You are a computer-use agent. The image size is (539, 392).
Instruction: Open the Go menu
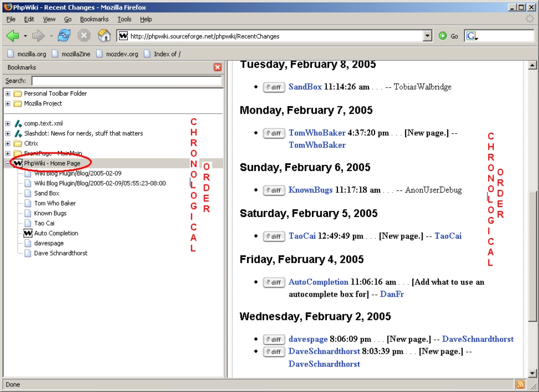[x=68, y=19]
